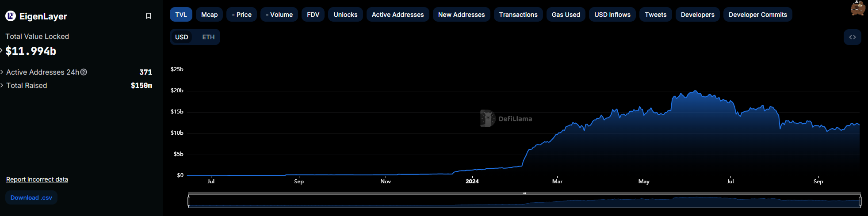Click the $150m Total Raised value
Screen dimensions: 868x216
[141, 85]
